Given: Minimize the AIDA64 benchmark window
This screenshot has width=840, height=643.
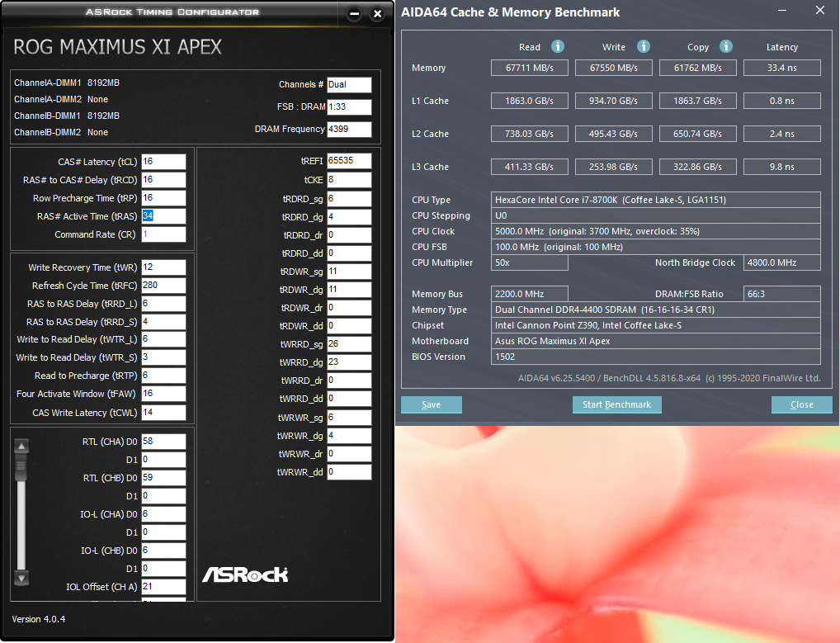Looking at the screenshot, I should pos(782,11).
